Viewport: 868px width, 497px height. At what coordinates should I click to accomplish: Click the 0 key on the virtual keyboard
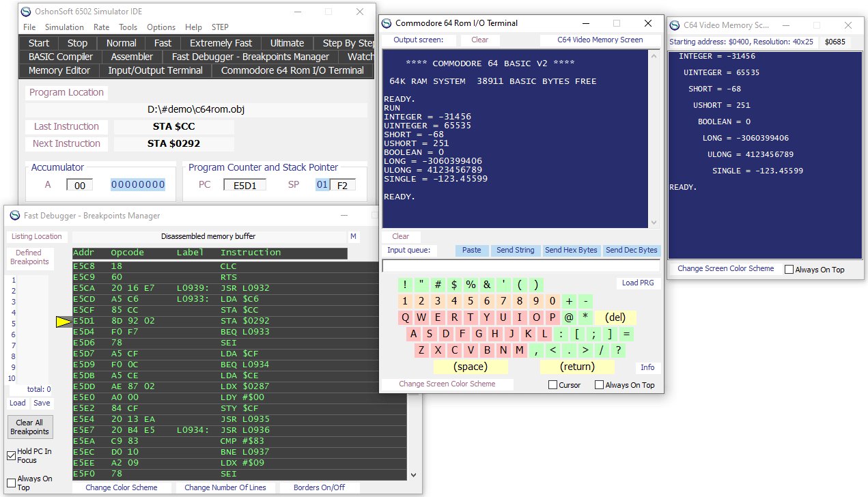552,301
